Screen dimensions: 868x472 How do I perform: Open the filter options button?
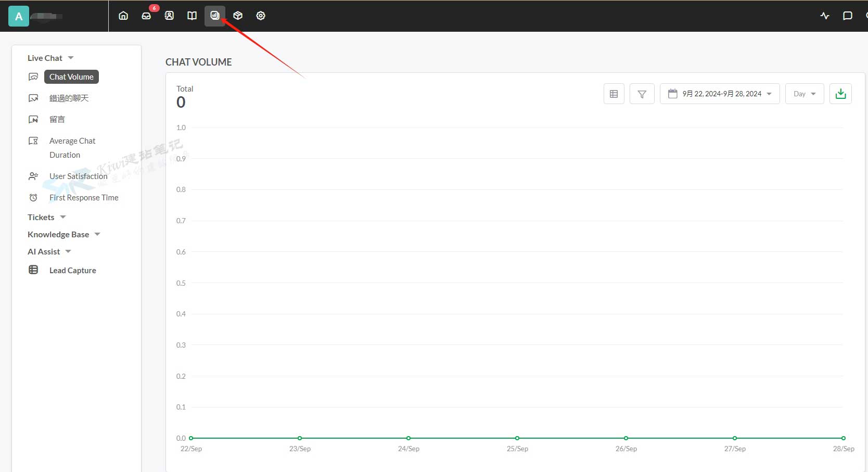642,94
